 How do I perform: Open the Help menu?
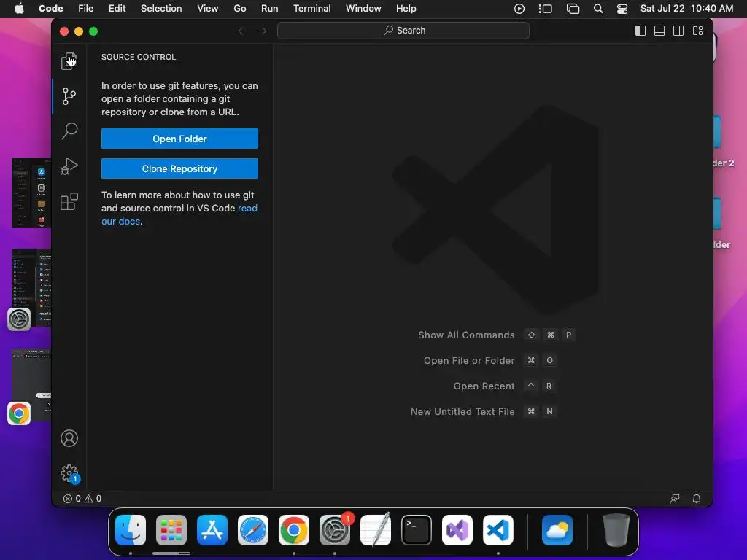[x=406, y=9]
